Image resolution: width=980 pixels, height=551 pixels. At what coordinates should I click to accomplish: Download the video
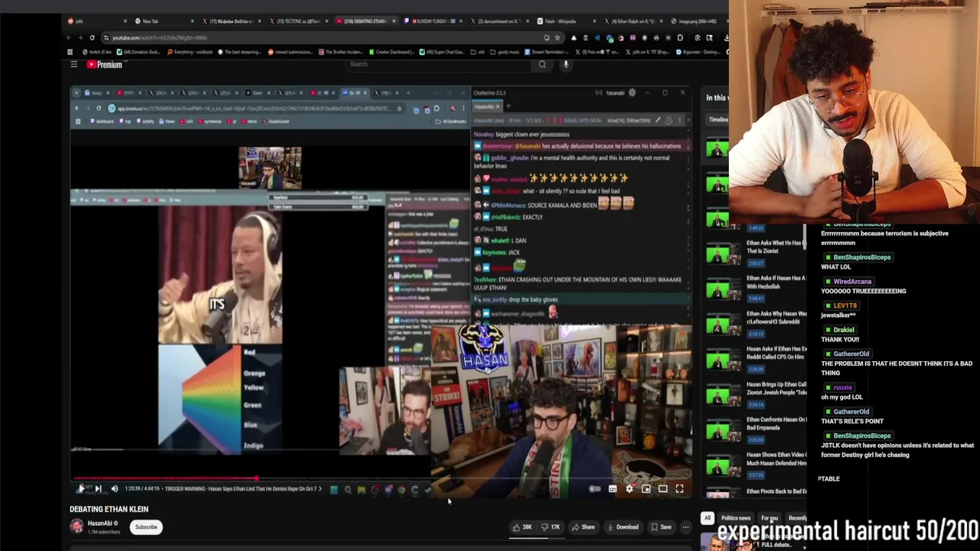[x=623, y=527]
